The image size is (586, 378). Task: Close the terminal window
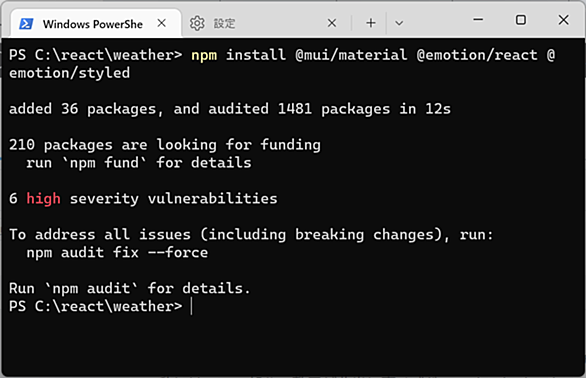564,20
